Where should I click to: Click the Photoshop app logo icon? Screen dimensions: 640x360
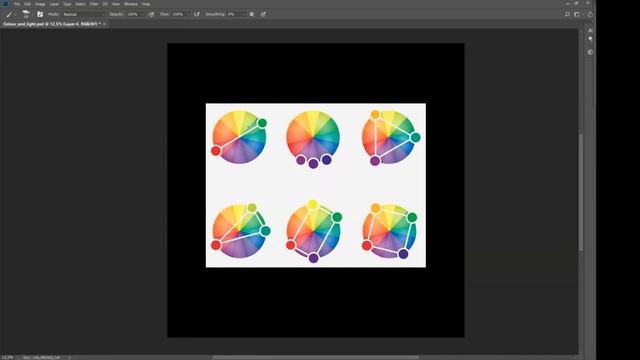click(x=5, y=4)
